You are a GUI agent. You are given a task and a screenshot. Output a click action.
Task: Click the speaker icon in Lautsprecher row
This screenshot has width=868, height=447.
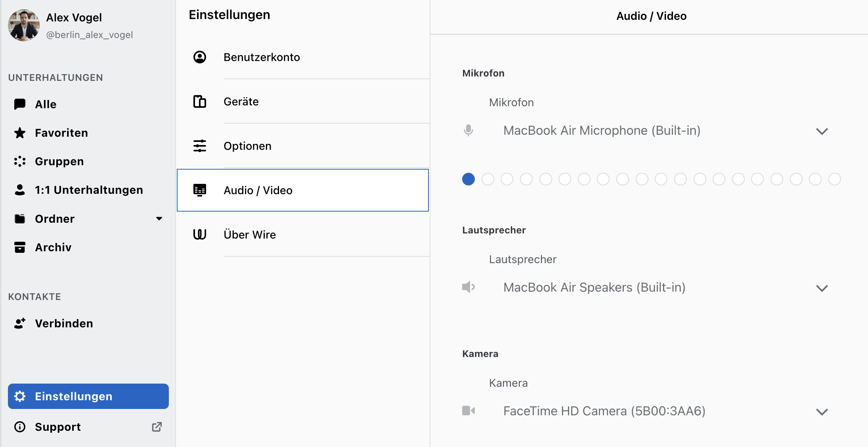tap(468, 287)
